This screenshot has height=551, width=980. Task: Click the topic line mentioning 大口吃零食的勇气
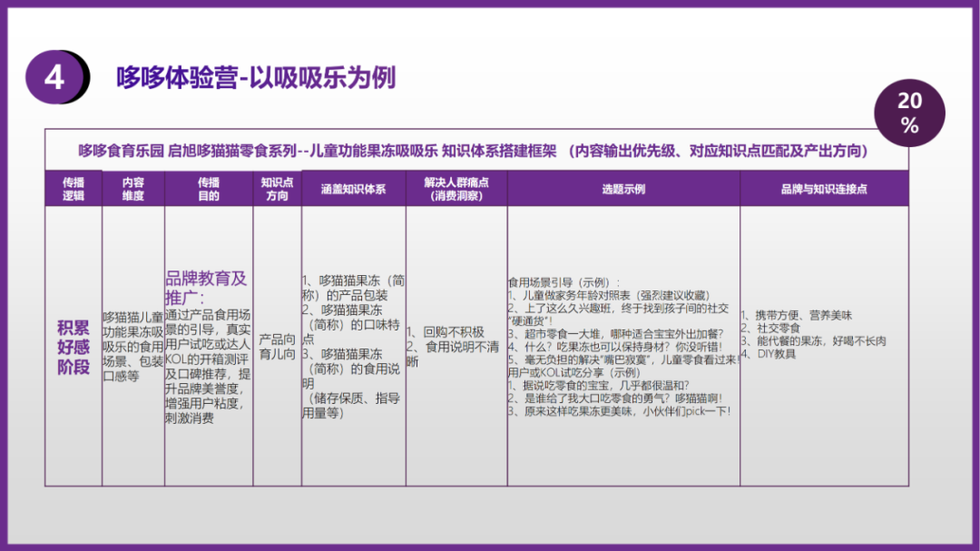[615, 398]
